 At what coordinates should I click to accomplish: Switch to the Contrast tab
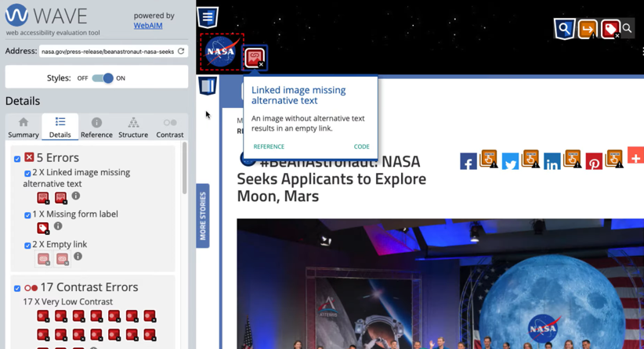coord(169,128)
